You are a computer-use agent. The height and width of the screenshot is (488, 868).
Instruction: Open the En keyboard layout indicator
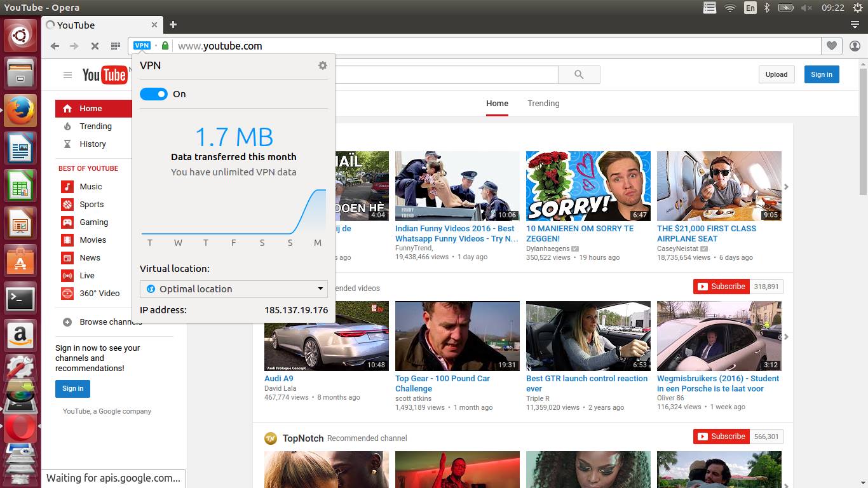[750, 8]
